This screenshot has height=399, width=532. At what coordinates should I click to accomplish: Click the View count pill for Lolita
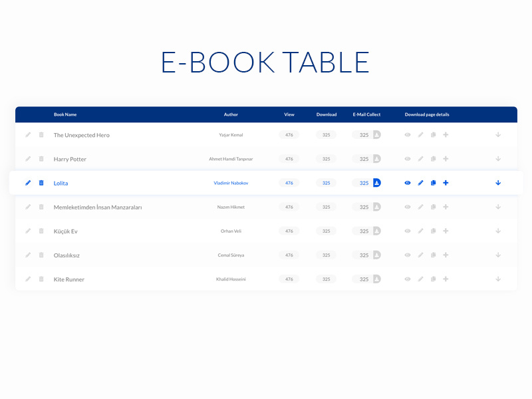289,183
